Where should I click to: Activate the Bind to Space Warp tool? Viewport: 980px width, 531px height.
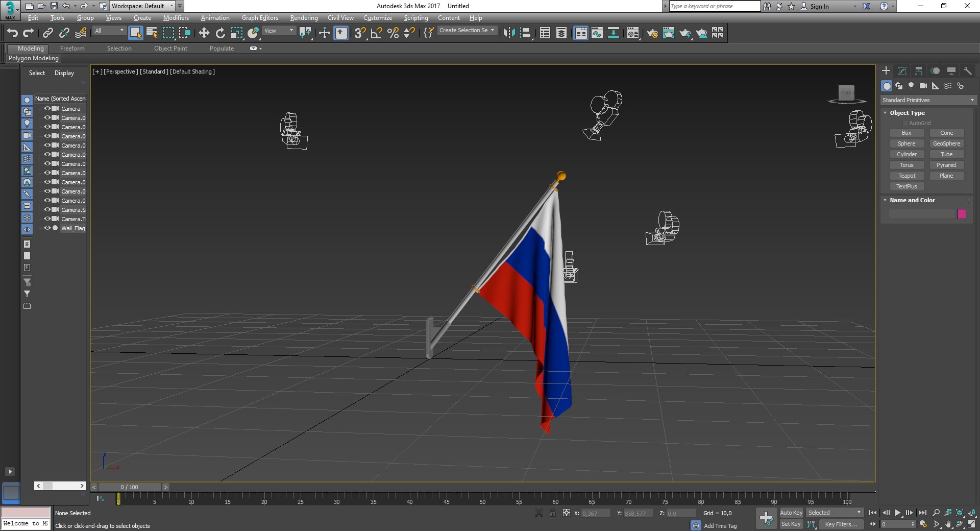point(81,33)
